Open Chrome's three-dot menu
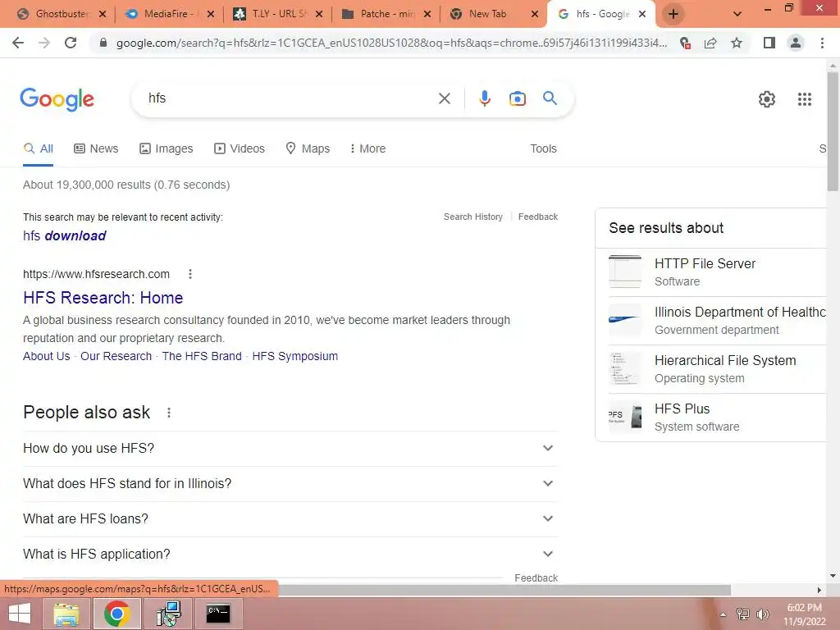The height and width of the screenshot is (630, 840). click(822, 43)
